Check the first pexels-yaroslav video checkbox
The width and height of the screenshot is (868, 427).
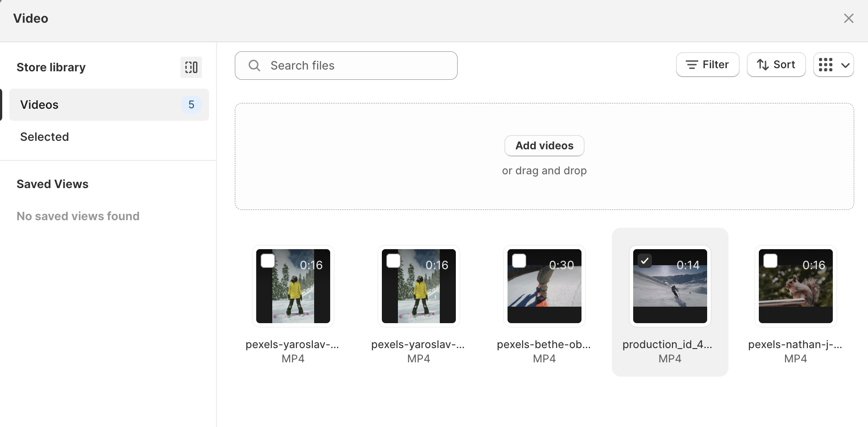[x=268, y=261]
